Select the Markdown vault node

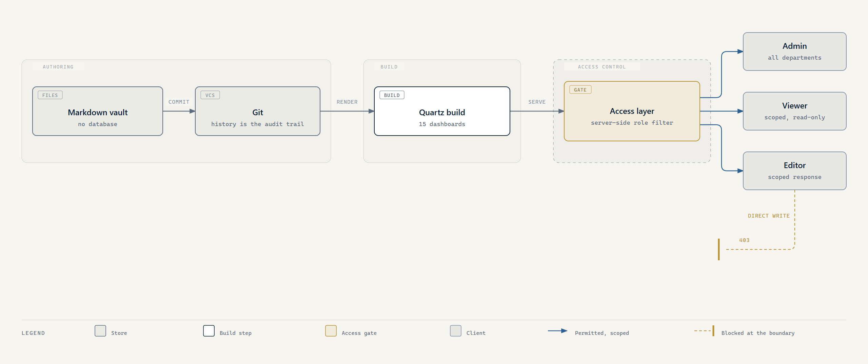pos(98,111)
